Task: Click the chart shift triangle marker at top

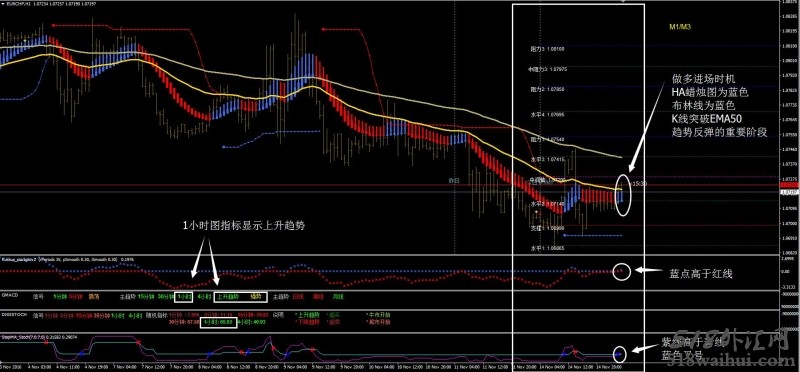Action: [x=622, y=2]
